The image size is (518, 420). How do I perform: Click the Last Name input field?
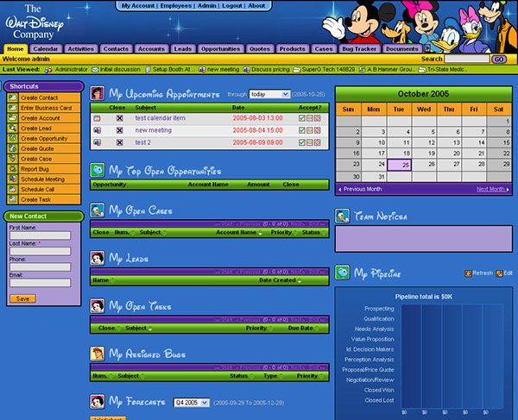pyautogui.click(x=40, y=251)
